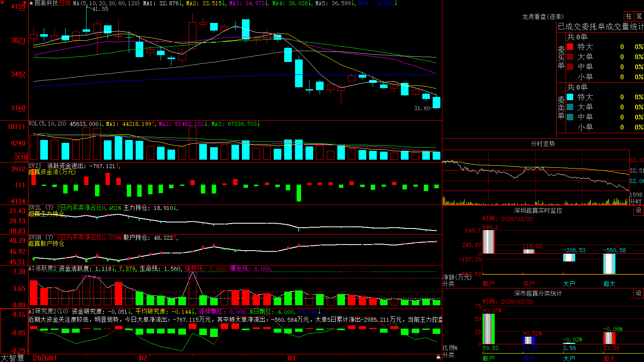Click 散户 ratio bar labeled 59.82
This screenshot has width=644, height=362.
(489, 329)
